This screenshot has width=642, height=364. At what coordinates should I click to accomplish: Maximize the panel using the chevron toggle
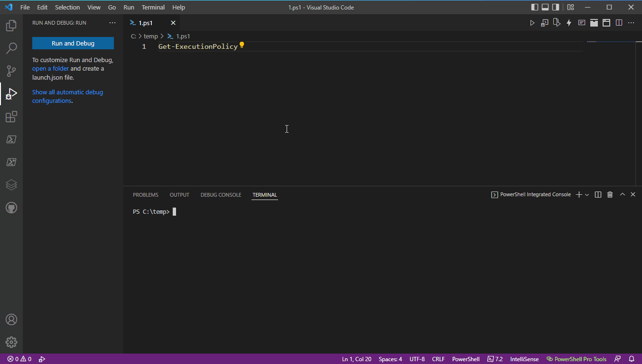pos(622,194)
